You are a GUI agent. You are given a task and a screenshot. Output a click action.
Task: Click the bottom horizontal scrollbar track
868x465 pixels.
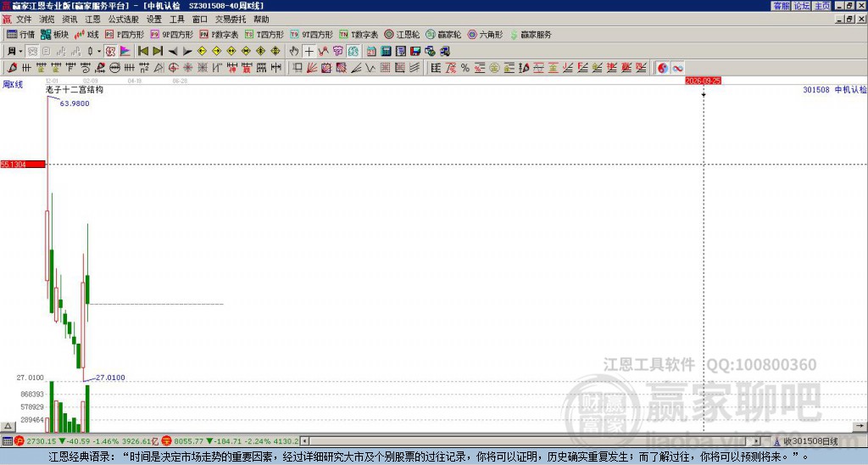(531, 441)
